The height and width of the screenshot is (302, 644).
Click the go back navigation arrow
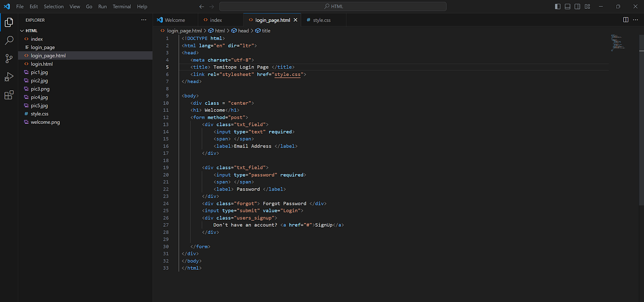(201, 6)
